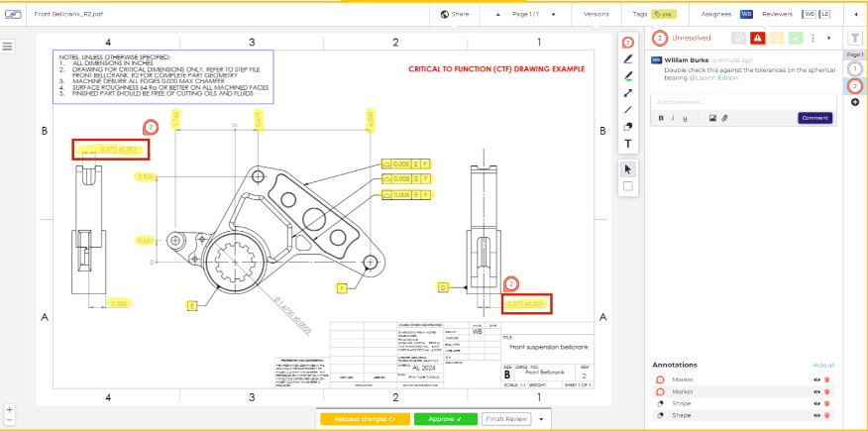The width and height of the screenshot is (868, 431).
Task: Select the Line tool
Action: [x=628, y=110]
